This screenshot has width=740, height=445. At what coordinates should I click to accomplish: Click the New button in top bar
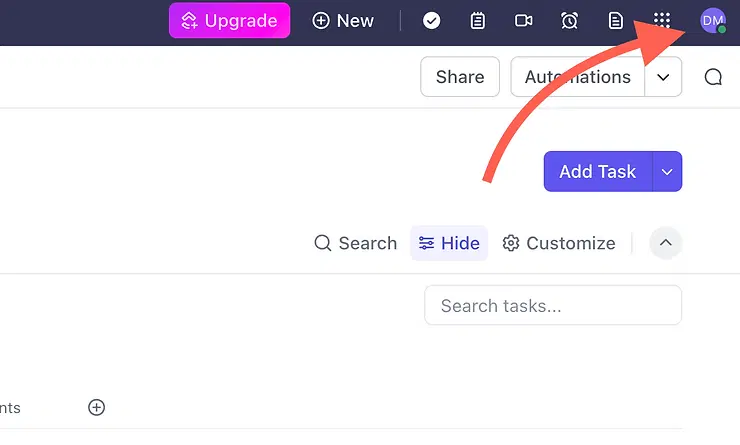tap(343, 20)
